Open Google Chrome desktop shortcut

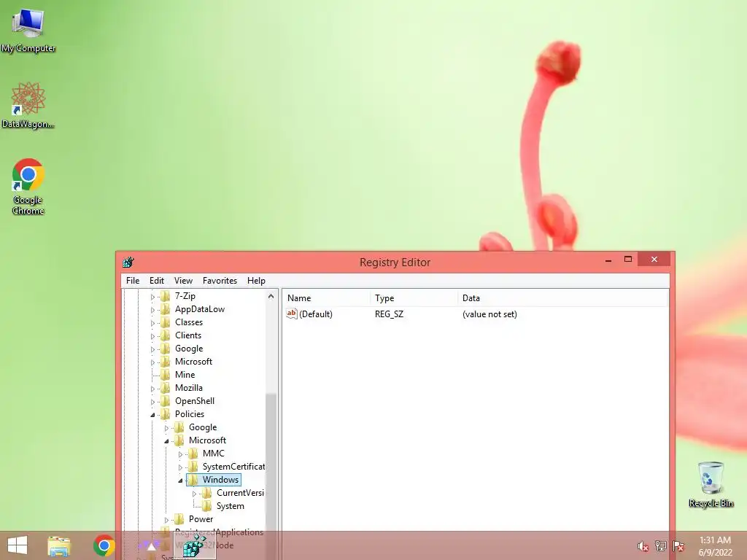28,186
